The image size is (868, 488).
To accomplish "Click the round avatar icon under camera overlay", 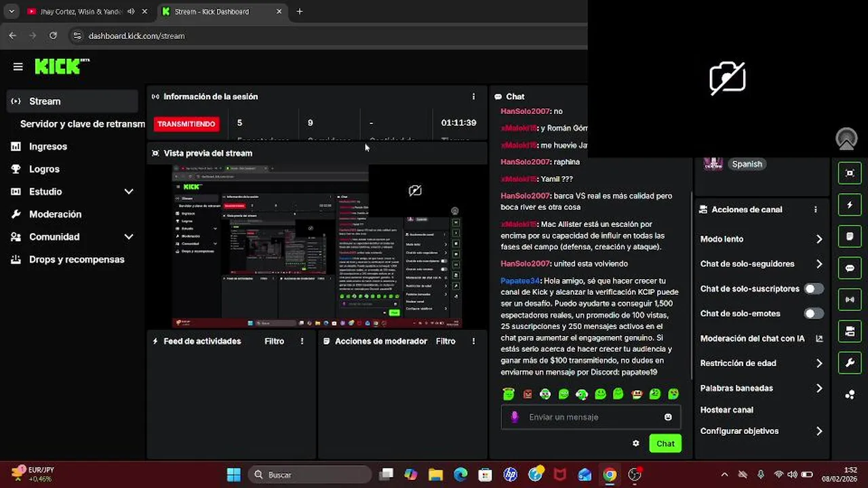I will click(846, 139).
